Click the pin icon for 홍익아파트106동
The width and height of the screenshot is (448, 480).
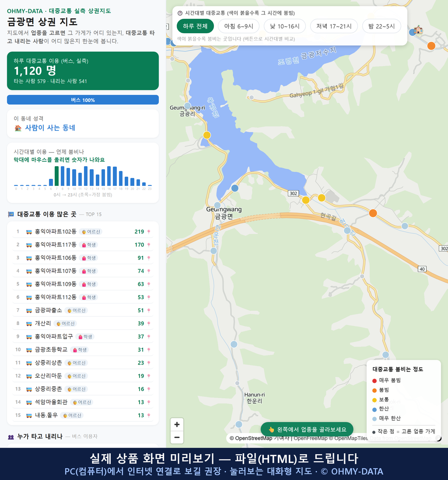pyautogui.click(x=149, y=258)
